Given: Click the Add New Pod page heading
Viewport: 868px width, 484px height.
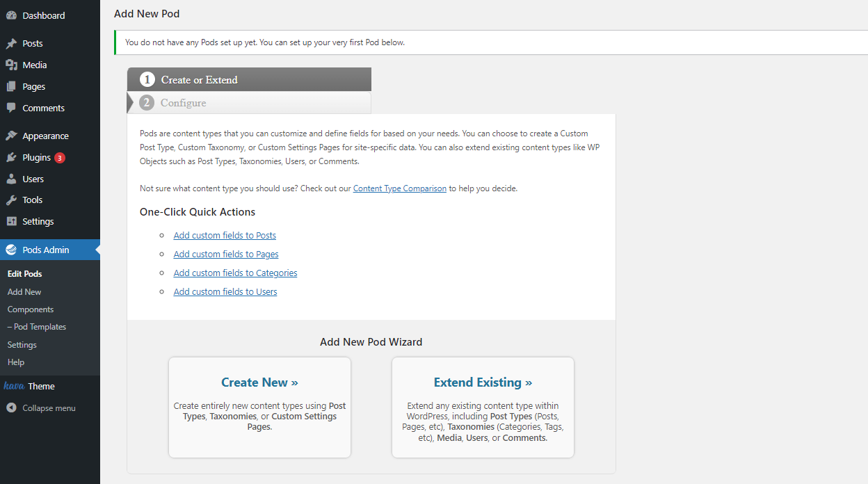Looking at the screenshot, I should point(147,13).
